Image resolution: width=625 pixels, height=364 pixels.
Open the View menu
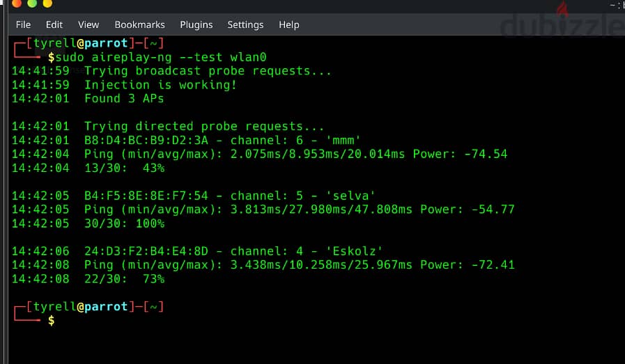[x=88, y=24]
